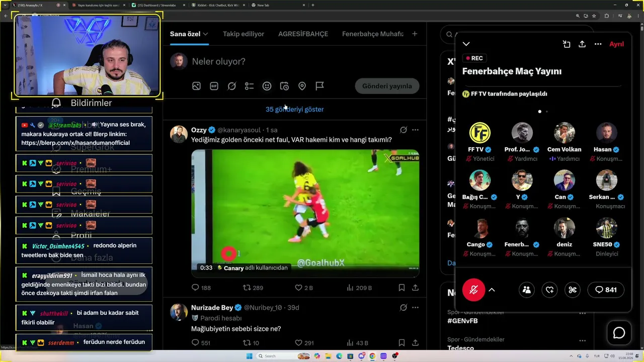644x362 pixels.
Task: Open the Space chat with 841 comments
Action: pyautogui.click(x=606, y=290)
